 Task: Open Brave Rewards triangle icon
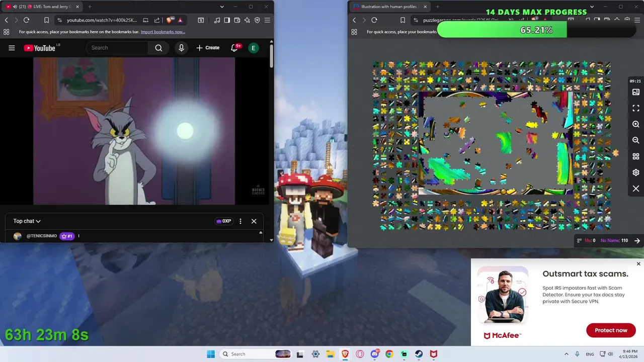coord(180,20)
